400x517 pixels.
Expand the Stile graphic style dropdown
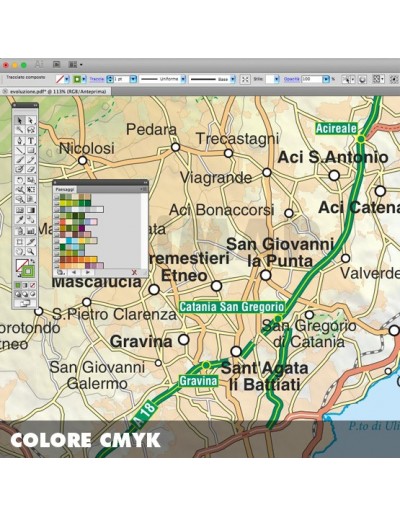point(277,79)
